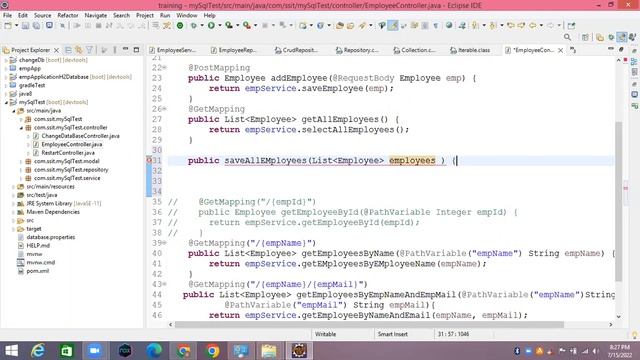Screen dimensions: 640x360
Task: Expand the src/main/resources folder
Action: (14, 187)
